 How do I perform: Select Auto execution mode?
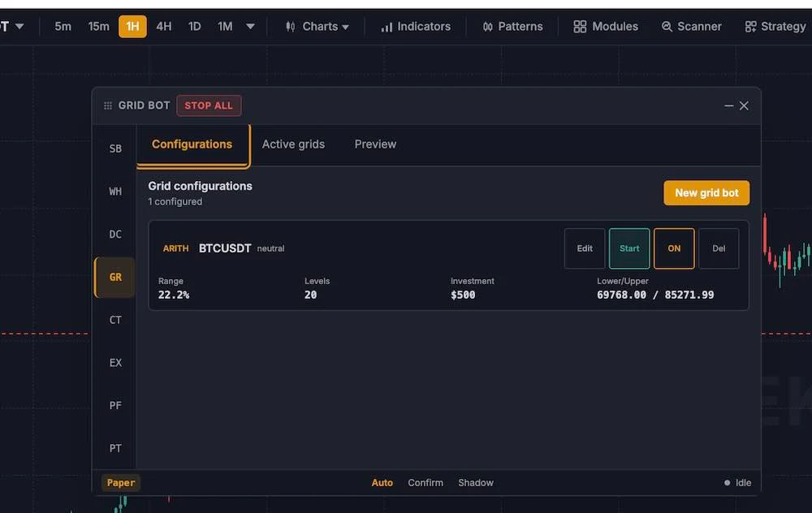click(x=382, y=483)
